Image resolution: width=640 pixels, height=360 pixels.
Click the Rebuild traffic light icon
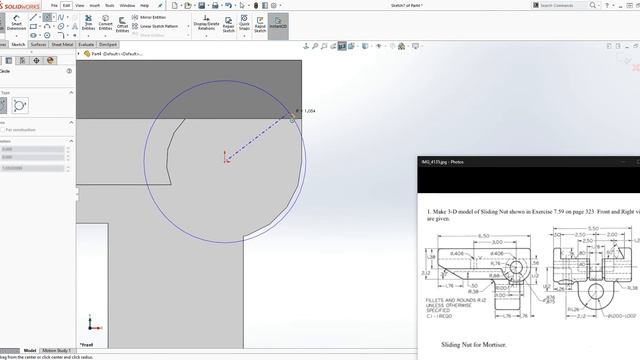(x=256, y=6)
